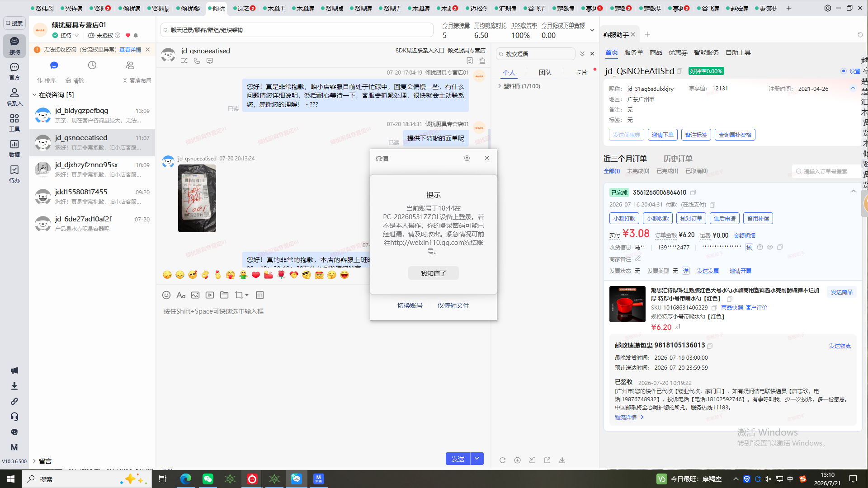The height and width of the screenshot is (488, 868).
Task: Toggle the notification bell beside 未授权
Action: (x=136, y=35)
